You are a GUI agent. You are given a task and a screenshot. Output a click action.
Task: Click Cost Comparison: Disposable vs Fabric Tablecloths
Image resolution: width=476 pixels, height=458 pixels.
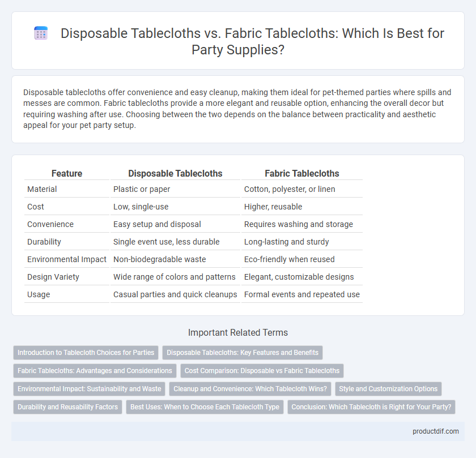(x=262, y=371)
